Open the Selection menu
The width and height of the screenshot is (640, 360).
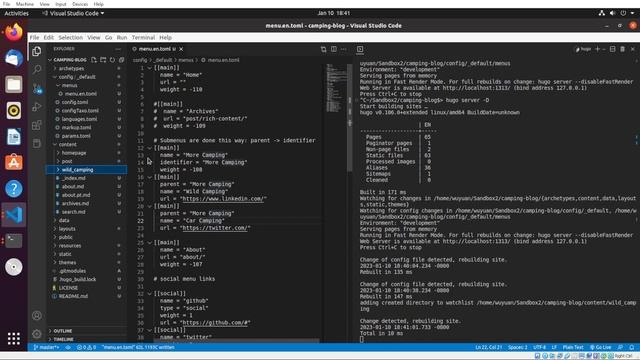point(70,37)
